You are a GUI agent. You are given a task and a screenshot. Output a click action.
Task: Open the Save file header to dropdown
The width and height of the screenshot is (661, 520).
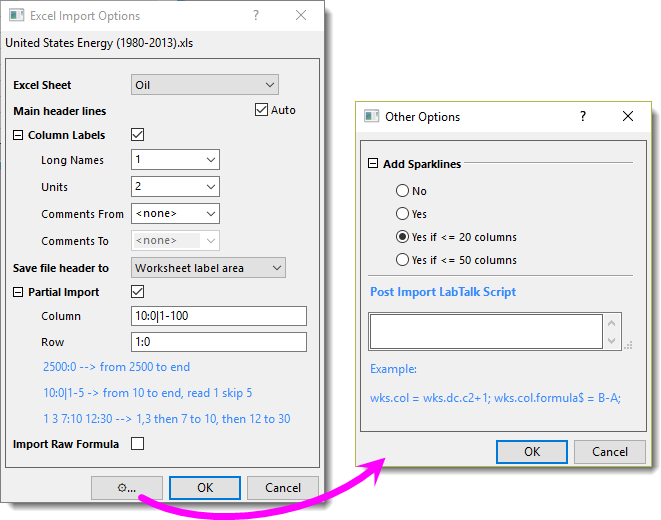tap(208, 268)
